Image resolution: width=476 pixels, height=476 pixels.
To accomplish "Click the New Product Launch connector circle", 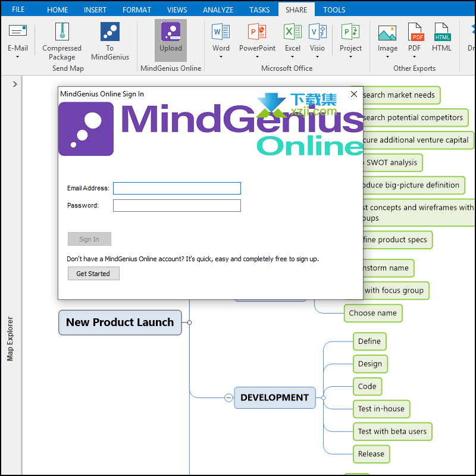I will [189, 322].
